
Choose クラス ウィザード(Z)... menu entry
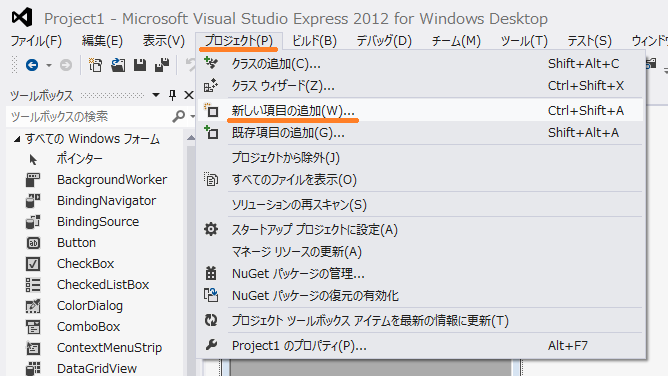421,86
